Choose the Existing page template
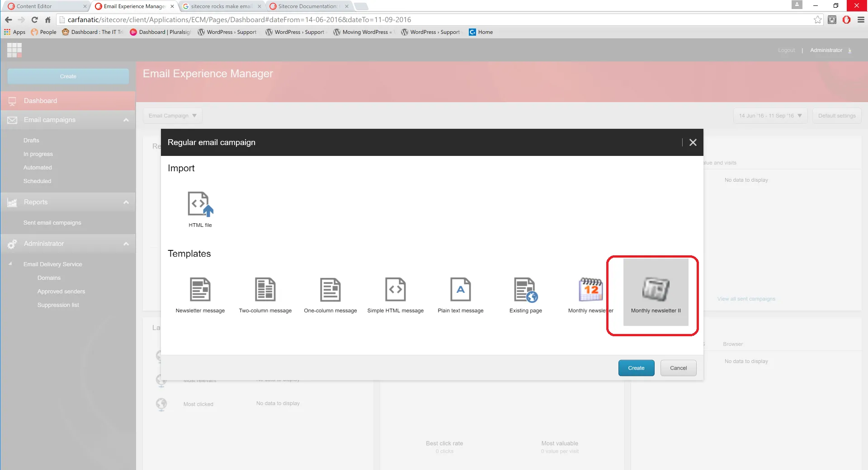This screenshot has height=470, width=868. [526, 295]
